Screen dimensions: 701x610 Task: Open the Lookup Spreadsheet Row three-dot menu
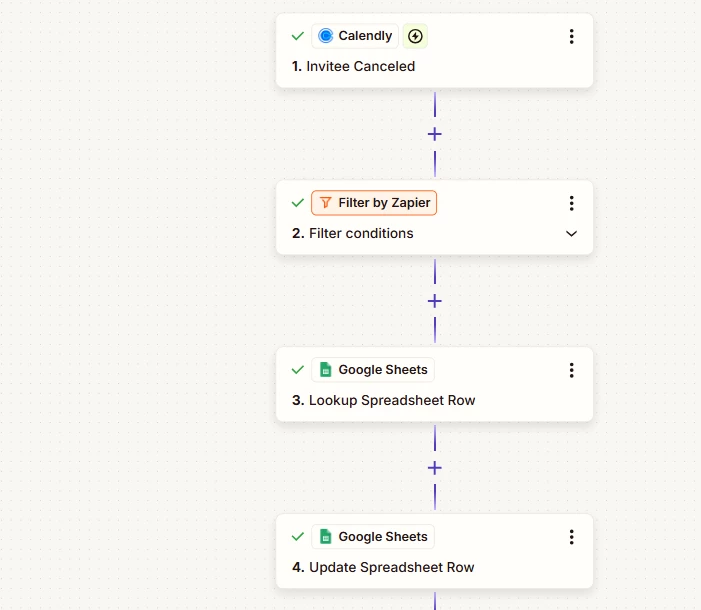571,370
